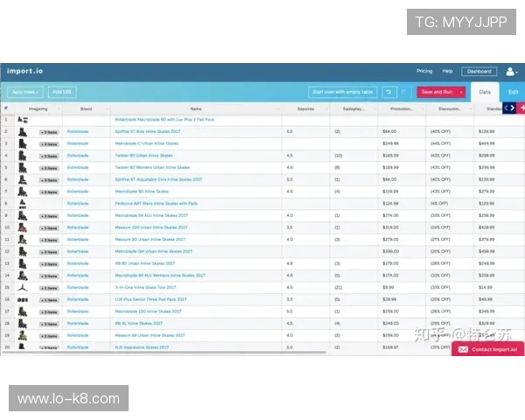Switch to the Data tab
525x420 pixels.
point(485,92)
